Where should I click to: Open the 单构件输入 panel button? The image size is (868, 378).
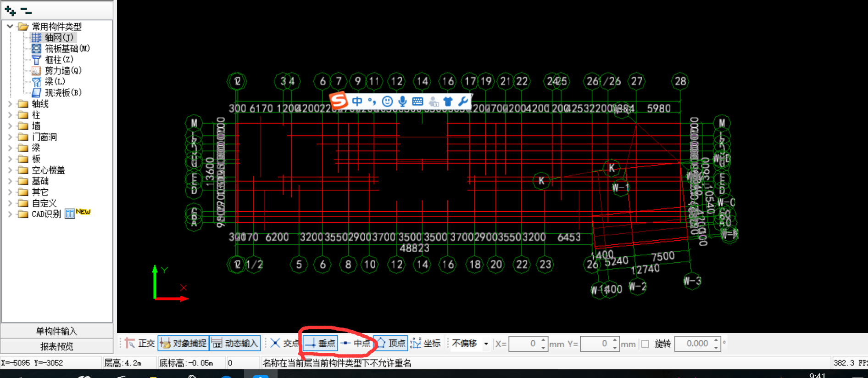tap(57, 331)
